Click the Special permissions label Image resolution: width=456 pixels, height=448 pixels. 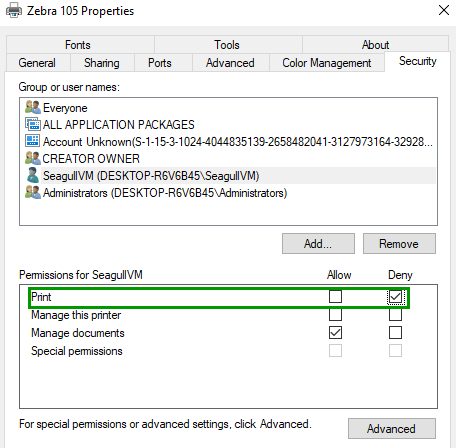(77, 351)
